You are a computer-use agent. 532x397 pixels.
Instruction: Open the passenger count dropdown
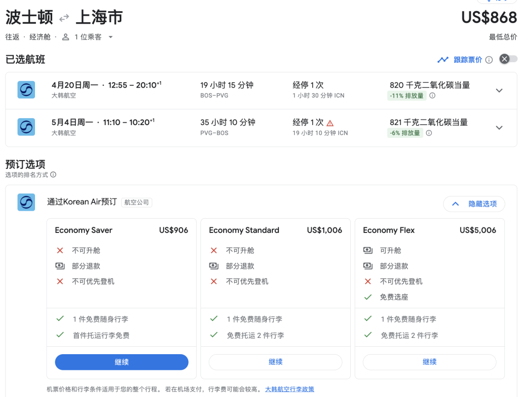coord(110,37)
